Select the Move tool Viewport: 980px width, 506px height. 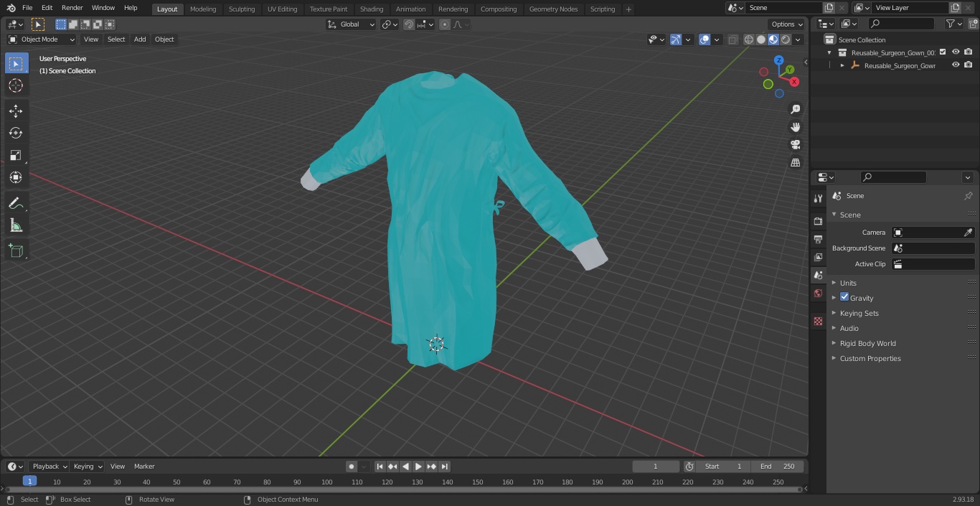(16, 111)
